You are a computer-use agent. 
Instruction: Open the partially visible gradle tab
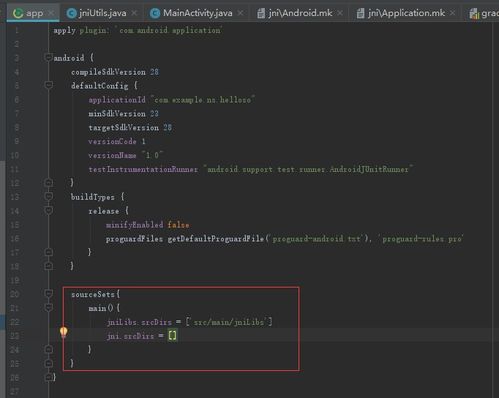pos(484,13)
